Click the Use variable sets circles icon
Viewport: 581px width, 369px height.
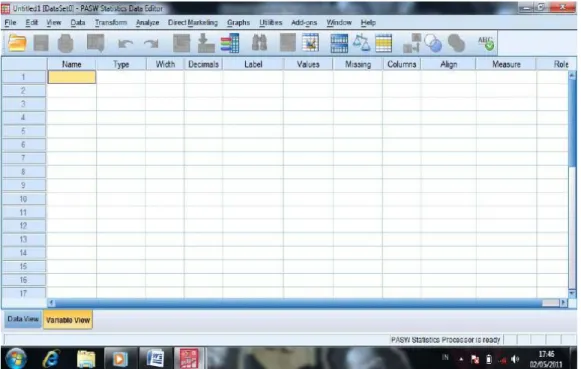click(x=433, y=43)
